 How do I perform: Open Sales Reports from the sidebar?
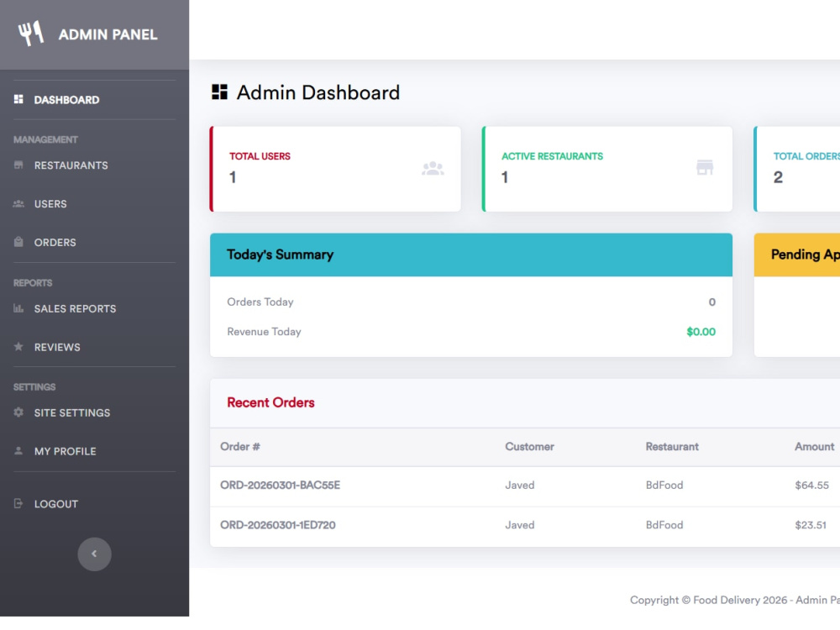[94, 308]
